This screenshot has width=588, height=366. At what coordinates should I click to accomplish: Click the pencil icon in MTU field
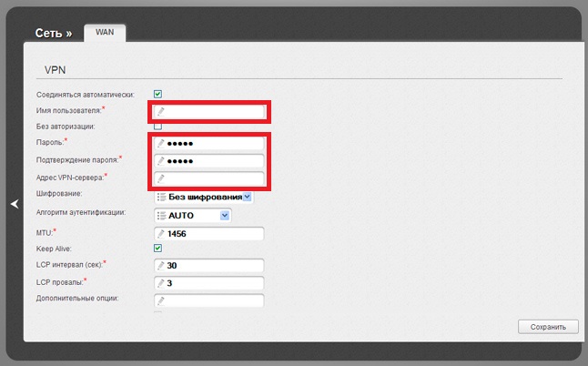pyautogui.click(x=161, y=234)
